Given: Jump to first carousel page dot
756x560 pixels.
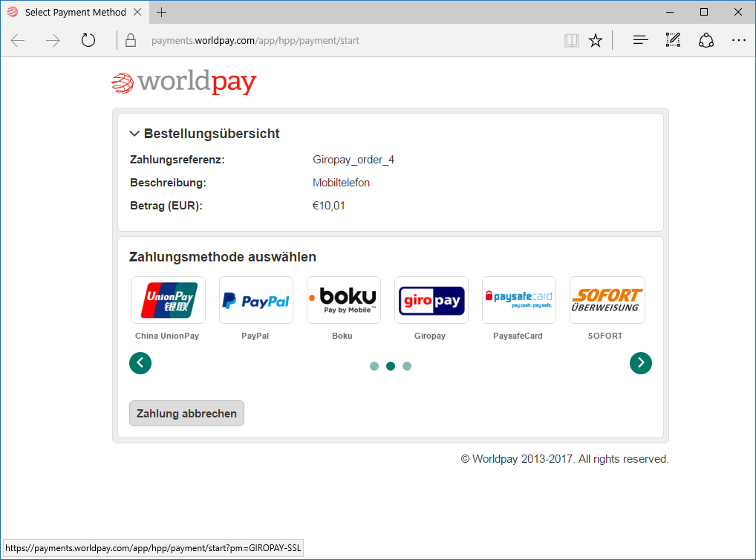Looking at the screenshot, I should [374, 366].
